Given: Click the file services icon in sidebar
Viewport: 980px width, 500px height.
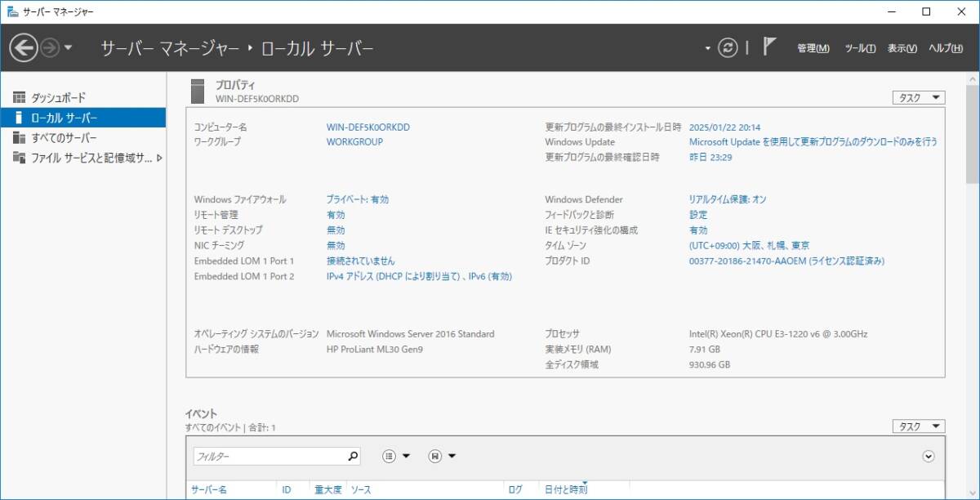Looking at the screenshot, I should (19, 158).
